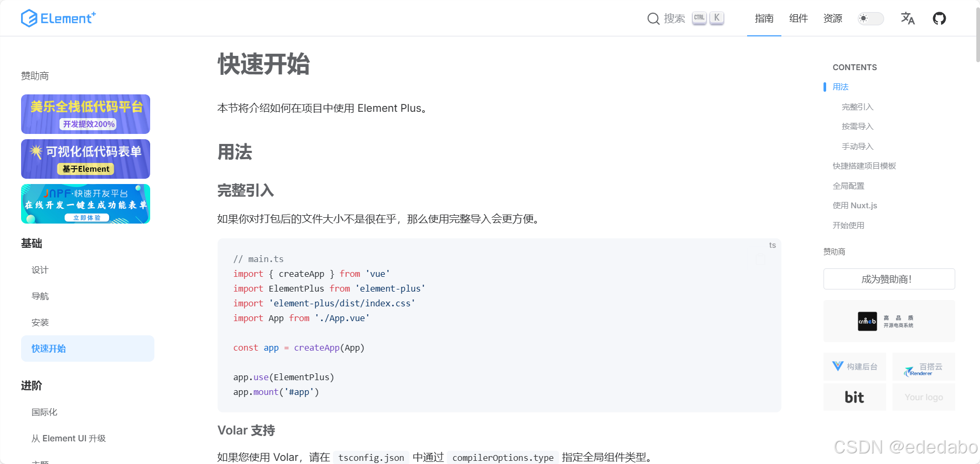Open the 美乐全栈低代码平台 sponsor banner

click(85, 114)
